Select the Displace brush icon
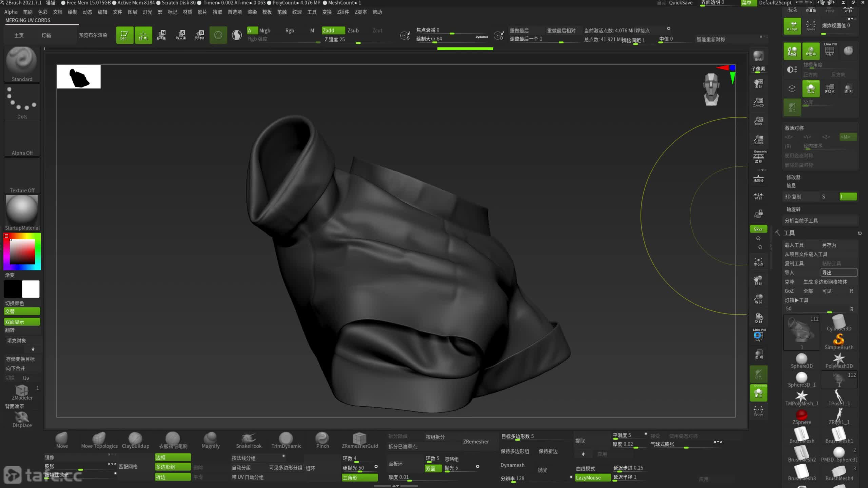Screen dimensions: 868x488 22,420
